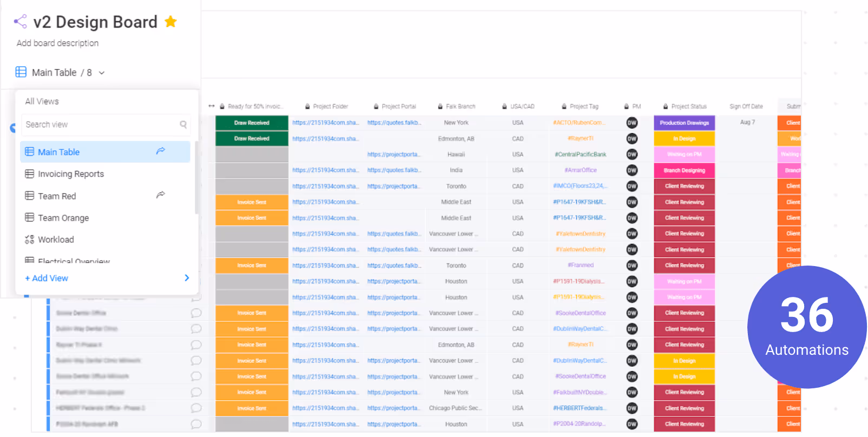The image size is (868, 437).
Task: Click the Project Tag column header
Action: (x=584, y=107)
